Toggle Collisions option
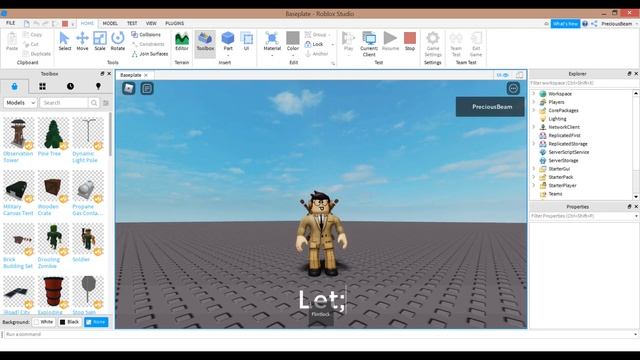 click(146, 35)
